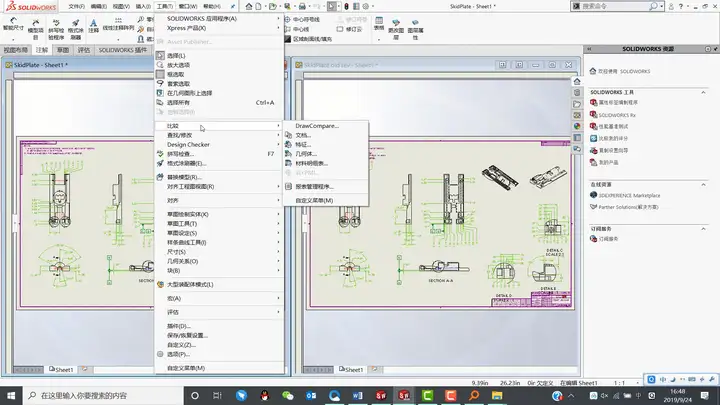Viewport: 720px width, 405px height.
Task: Click the Home icon in quick toolbar
Action: (x=248, y=6)
